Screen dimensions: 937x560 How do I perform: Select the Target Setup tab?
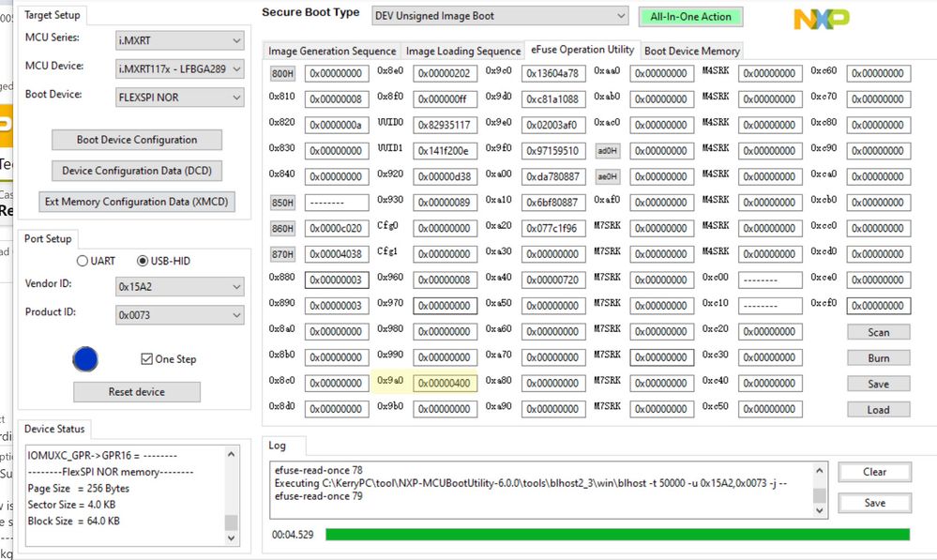[52, 15]
